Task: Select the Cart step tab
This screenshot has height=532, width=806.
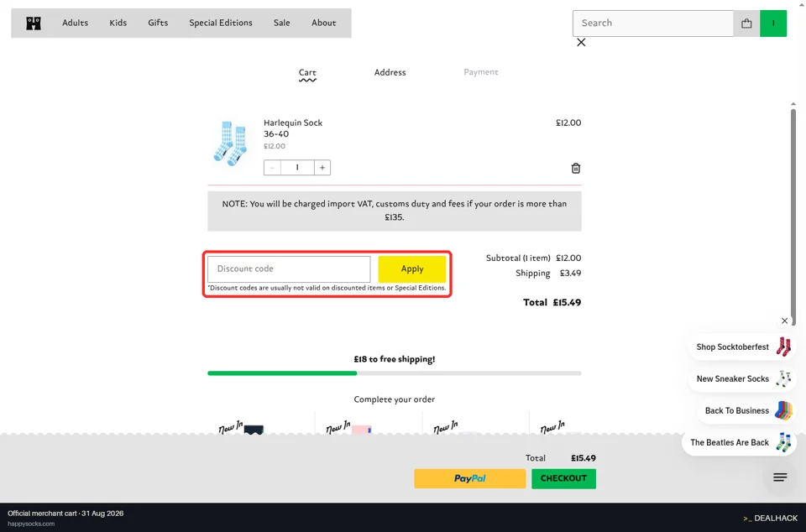Action: [307, 73]
